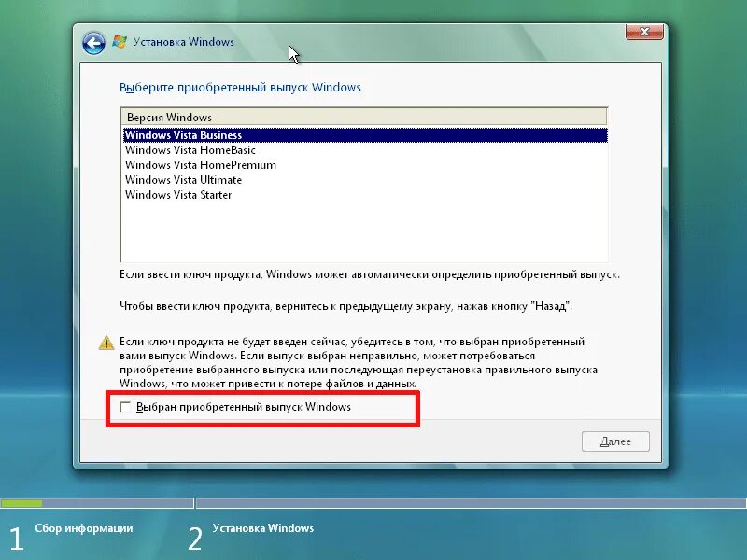Image resolution: width=747 pixels, height=560 pixels.
Task: Click the 'Чтобы ввести ключ продукта' instruction text
Action: [x=345, y=306]
